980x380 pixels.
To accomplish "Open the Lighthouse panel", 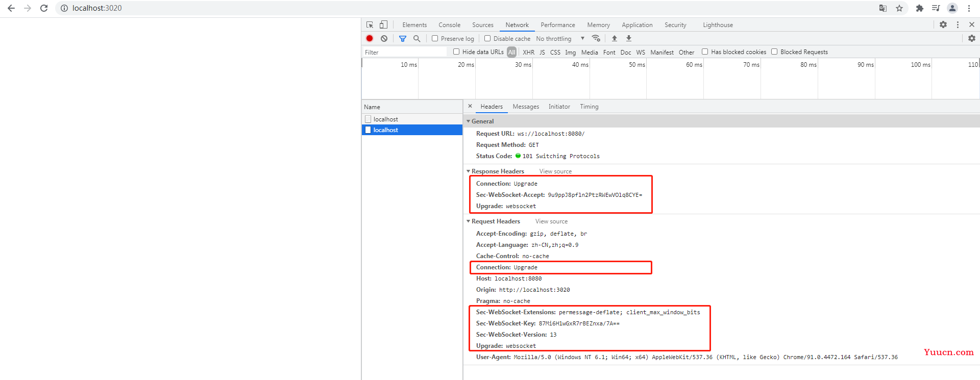I will click(x=718, y=25).
